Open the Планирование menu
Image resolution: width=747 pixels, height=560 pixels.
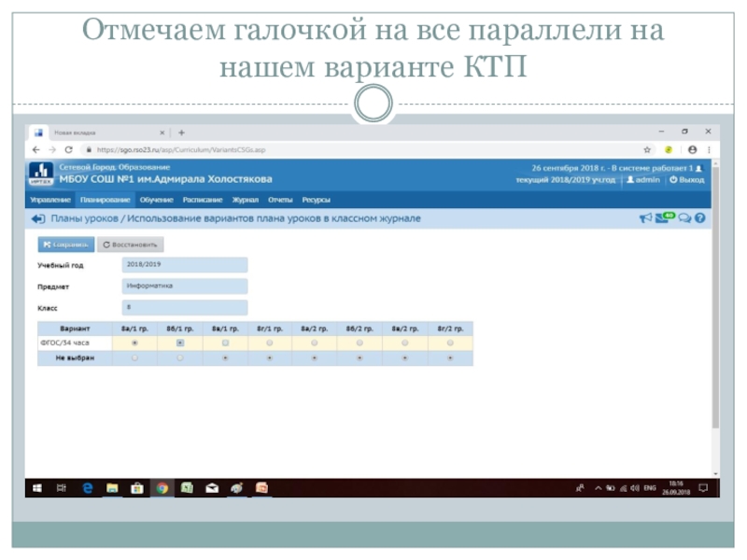tap(105, 200)
